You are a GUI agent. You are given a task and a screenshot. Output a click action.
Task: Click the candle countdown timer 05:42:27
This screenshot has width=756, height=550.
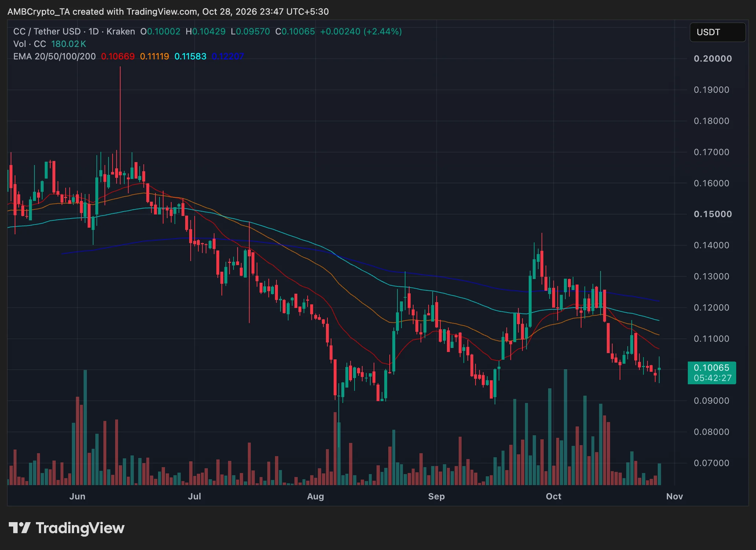(x=713, y=378)
